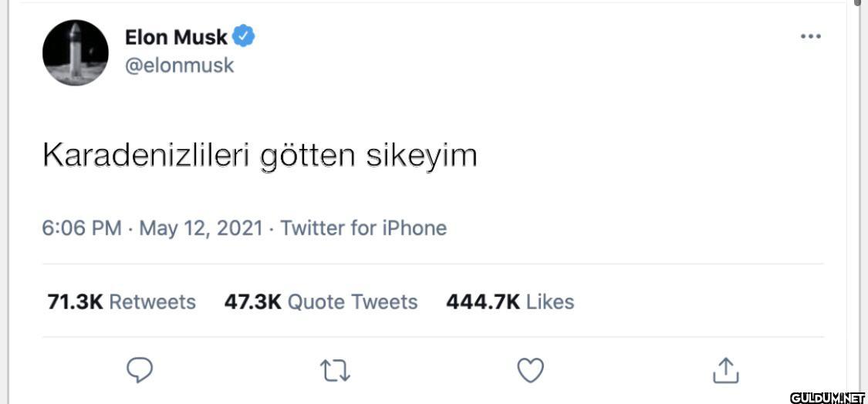The width and height of the screenshot is (868, 404).
Task: Open the rocket profile avatar
Action: [x=75, y=52]
